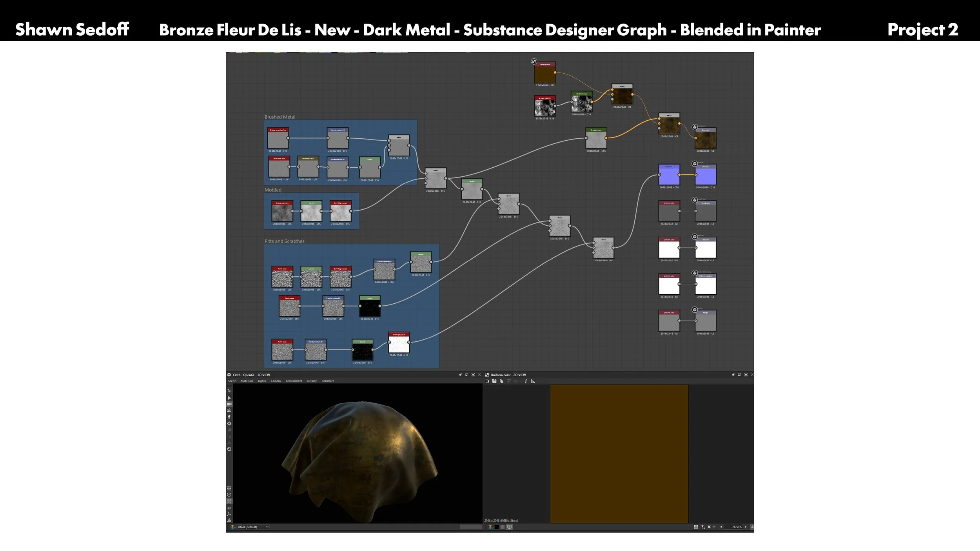Image resolution: width=980 pixels, height=551 pixels.
Task: Click the brown preview image in 2D view
Action: coord(619,454)
